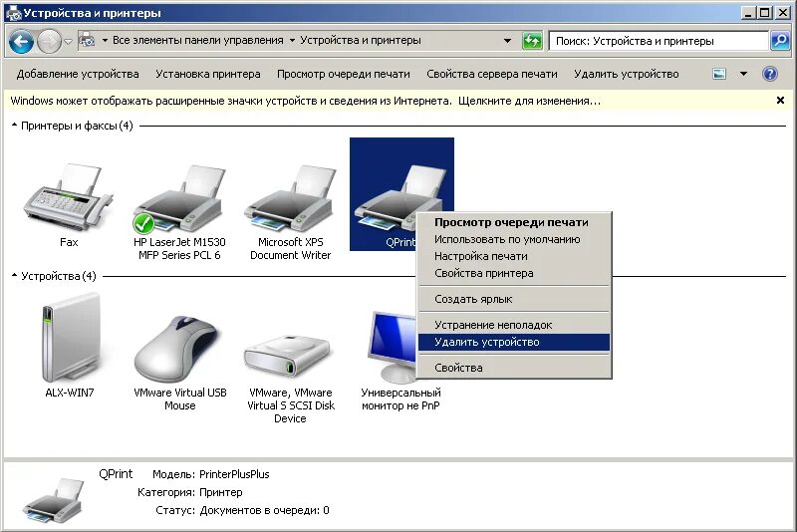Click 'Добавление устройства' toolbar button
797x532 pixels.
click(x=78, y=74)
